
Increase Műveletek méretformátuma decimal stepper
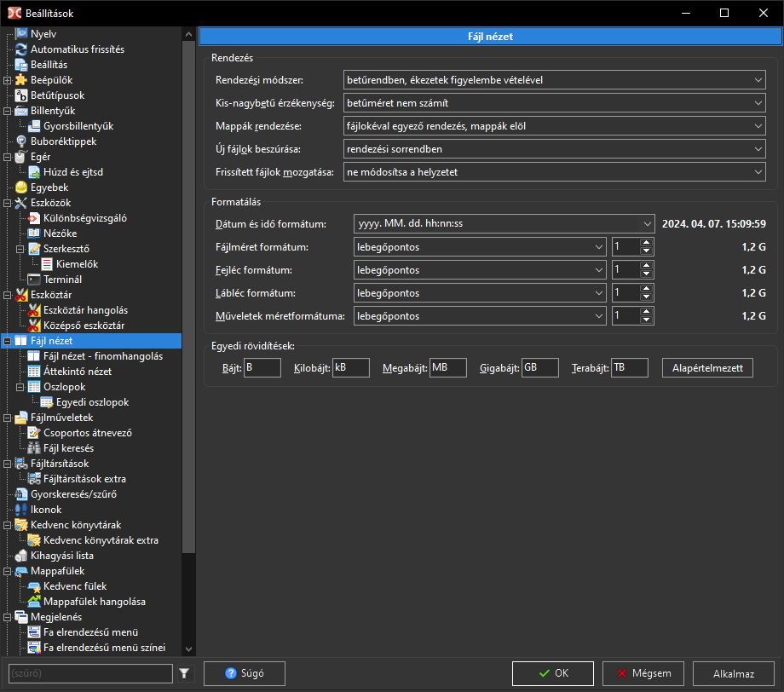tap(647, 312)
